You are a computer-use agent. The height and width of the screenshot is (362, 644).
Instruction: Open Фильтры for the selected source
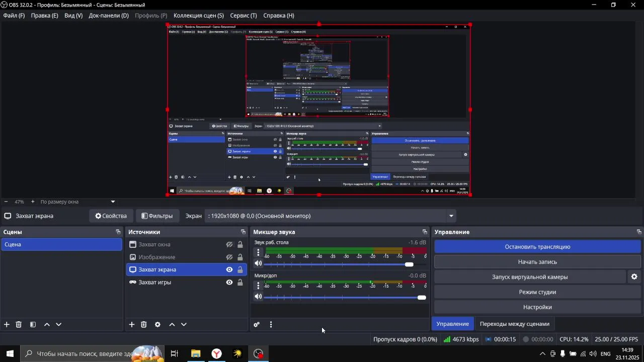click(157, 216)
